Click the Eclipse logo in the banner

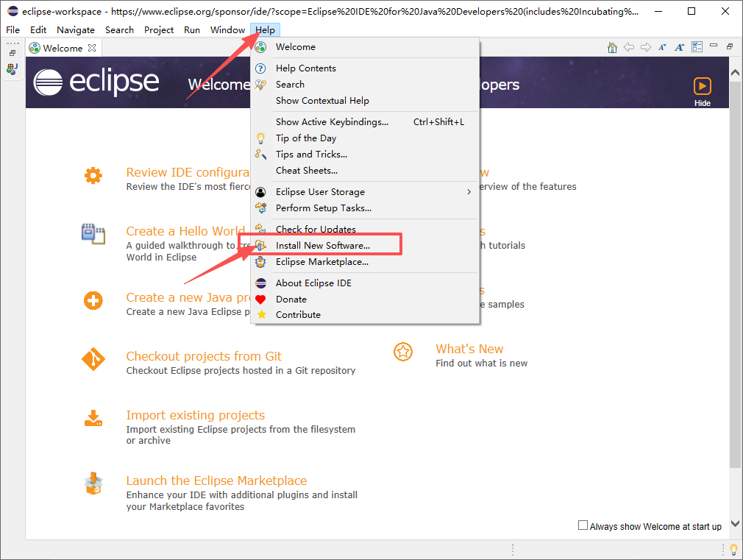coord(96,82)
